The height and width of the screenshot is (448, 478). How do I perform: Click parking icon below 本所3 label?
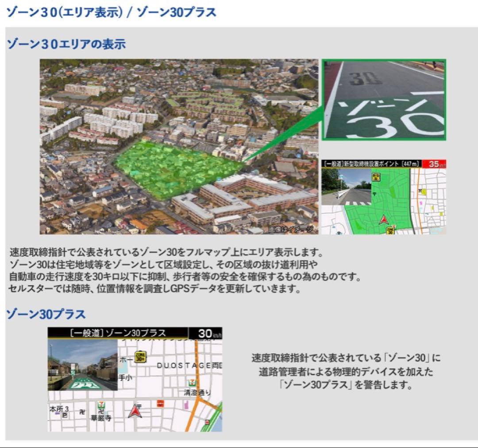[x=65, y=416]
